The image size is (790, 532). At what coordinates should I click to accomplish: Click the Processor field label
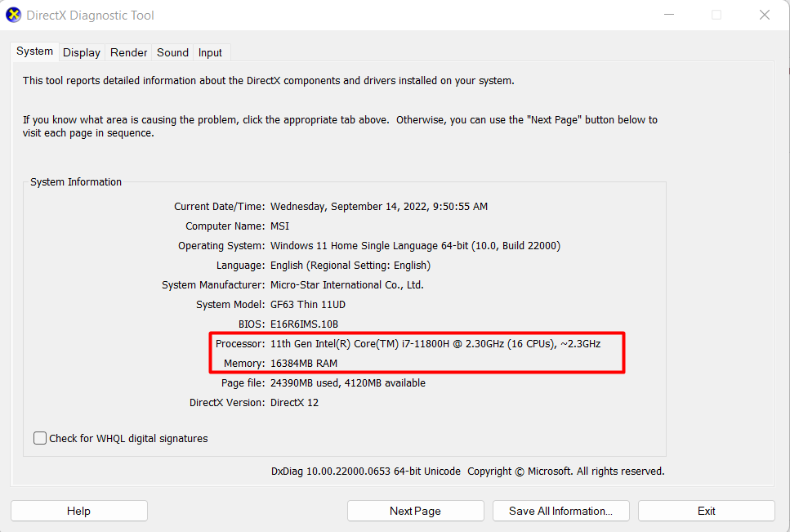coord(240,344)
